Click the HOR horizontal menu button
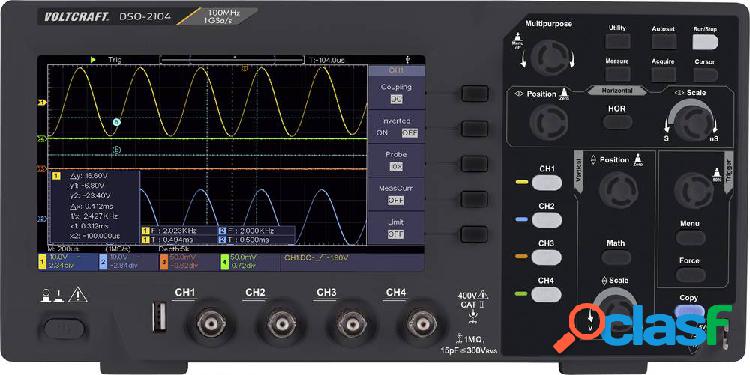Viewport: 750px width, 375px height. point(617,122)
